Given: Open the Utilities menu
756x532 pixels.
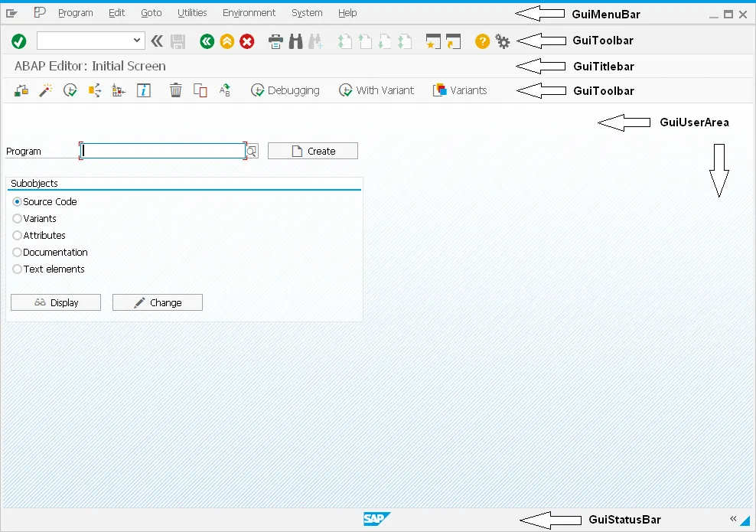Looking at the screenshot, I should pos(192,13).
